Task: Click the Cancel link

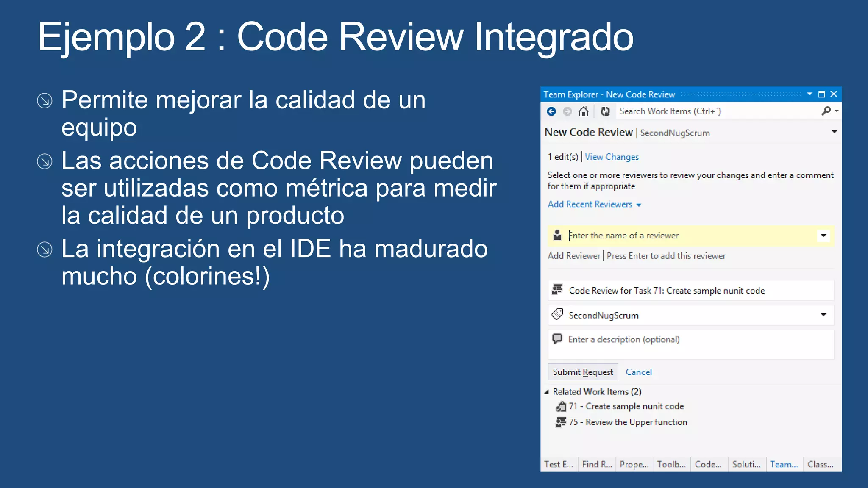Action: pos(639,372)
